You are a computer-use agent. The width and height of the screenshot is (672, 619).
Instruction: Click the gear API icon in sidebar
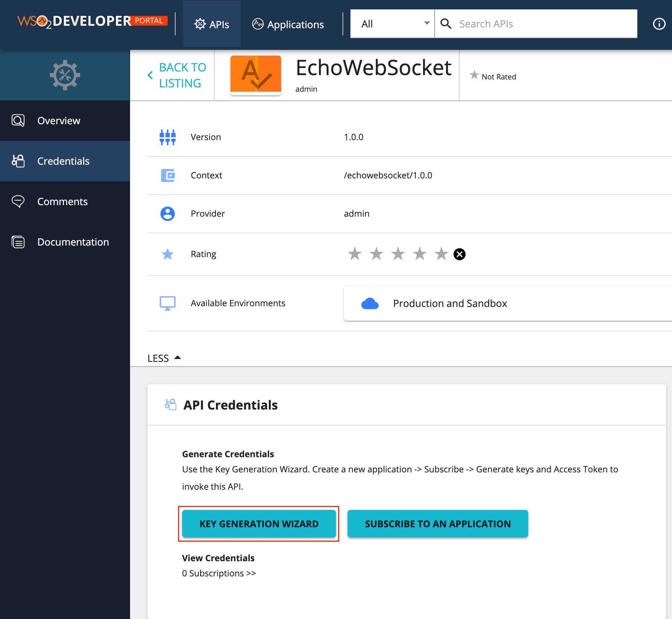click(65, 75)
